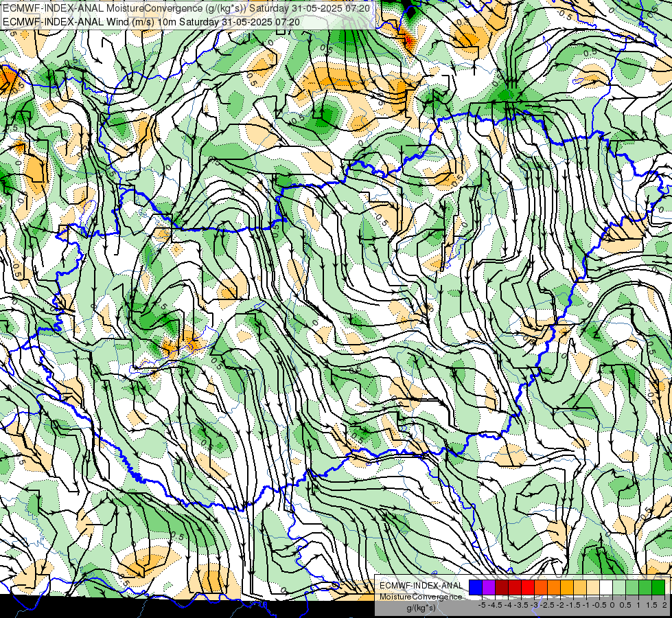Click the dark green swatch between 1.5 and 2
672x618 pixels.
(x=658, y=587)
